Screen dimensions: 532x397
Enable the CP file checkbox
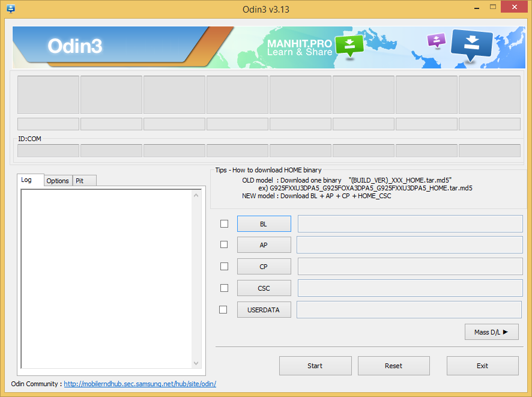point(224,266)
